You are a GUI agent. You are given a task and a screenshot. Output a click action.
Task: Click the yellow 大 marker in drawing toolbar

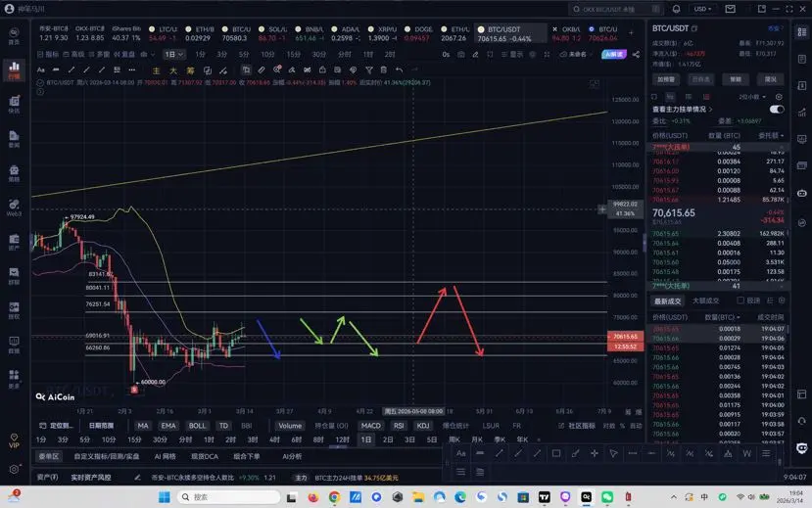(173, 69)
